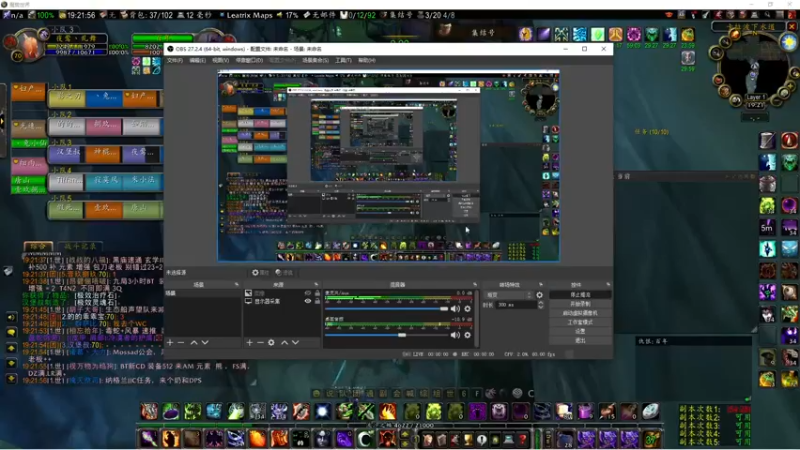Click the microphone volume slider
The width and height of the screenshot is (800, 450).
click(387, 309)
